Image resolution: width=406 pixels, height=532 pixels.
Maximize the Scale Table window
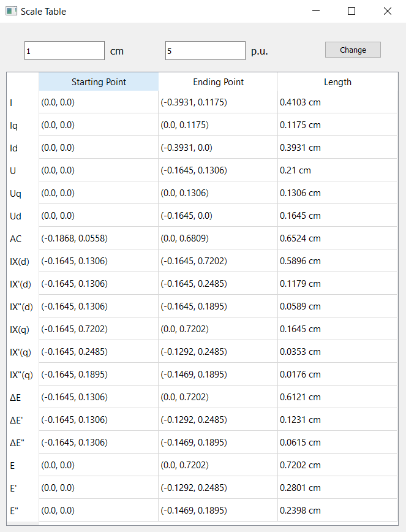[x=351, y=11]
